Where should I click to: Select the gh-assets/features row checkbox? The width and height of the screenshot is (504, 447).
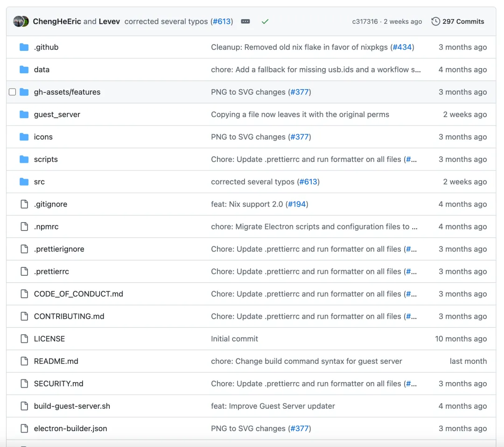[13, 92]
